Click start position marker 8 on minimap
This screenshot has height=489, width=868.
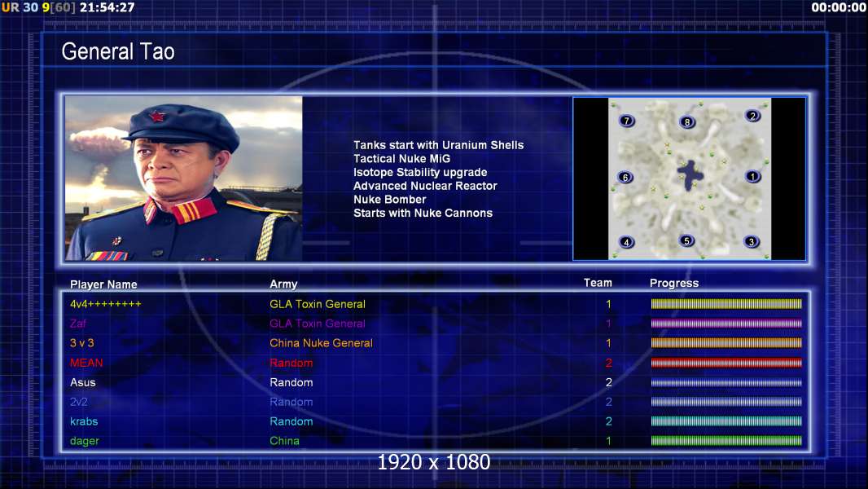tap(687, 122)
